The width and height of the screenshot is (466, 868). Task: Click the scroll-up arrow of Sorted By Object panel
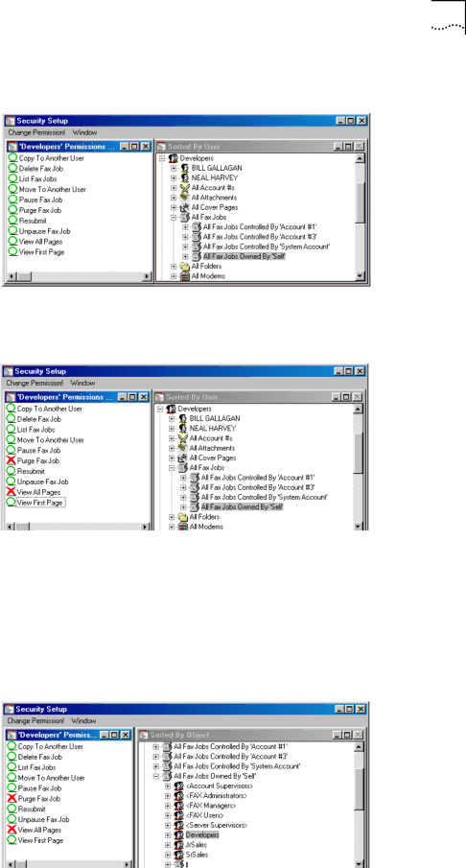[360, 747]
